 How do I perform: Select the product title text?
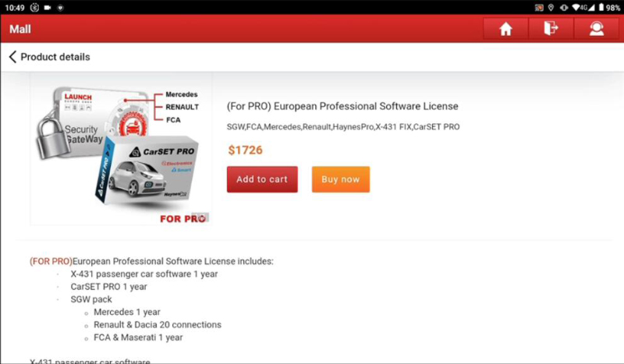tap(342, 106)
